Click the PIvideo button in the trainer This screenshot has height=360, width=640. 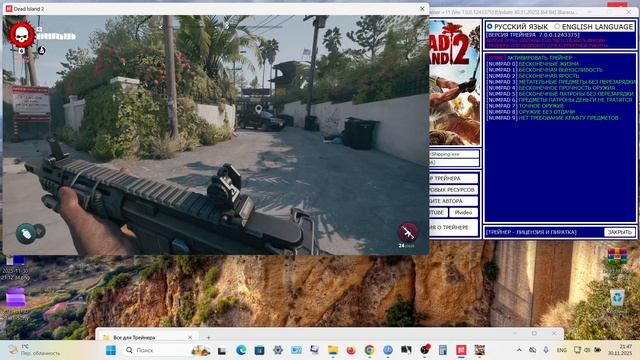[463, 213]
